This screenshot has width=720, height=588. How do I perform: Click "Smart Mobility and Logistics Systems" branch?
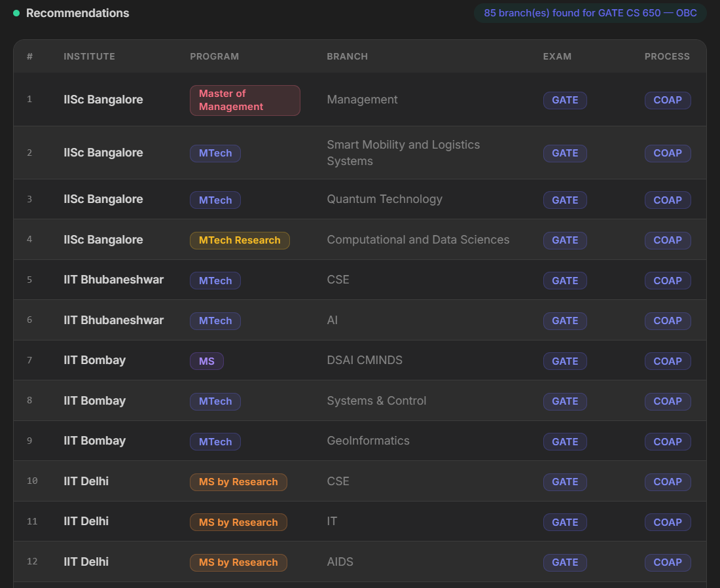pos(403,153)
